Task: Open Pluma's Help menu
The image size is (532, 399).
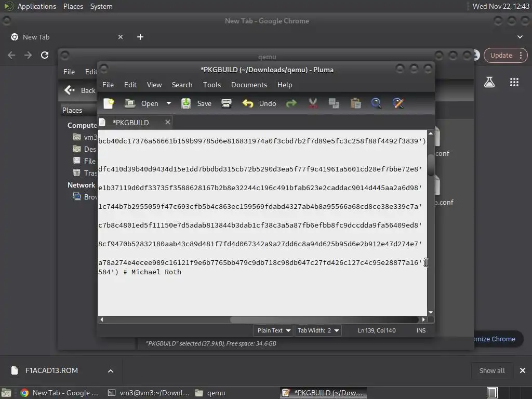Action: (x=285, y=85)
